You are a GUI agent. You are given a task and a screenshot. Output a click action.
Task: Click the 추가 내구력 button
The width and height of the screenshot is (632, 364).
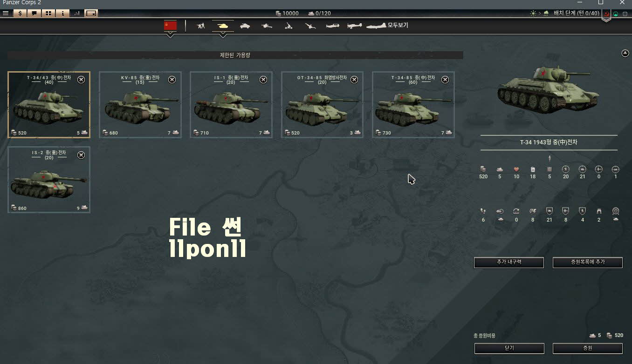point(508,262)
